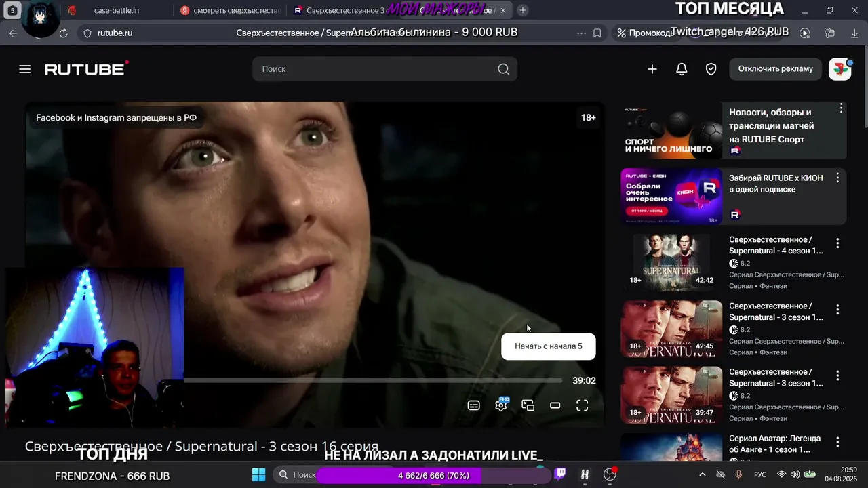This screenshot has height=488, width=868.
Task: Open Забирай RUTUBE x КИОН link
Action: point(776,184)
